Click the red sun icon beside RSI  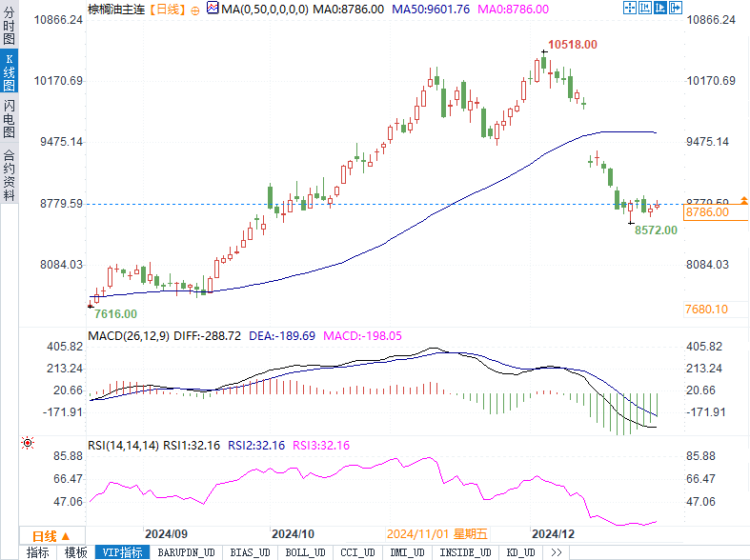coord(28,443)
